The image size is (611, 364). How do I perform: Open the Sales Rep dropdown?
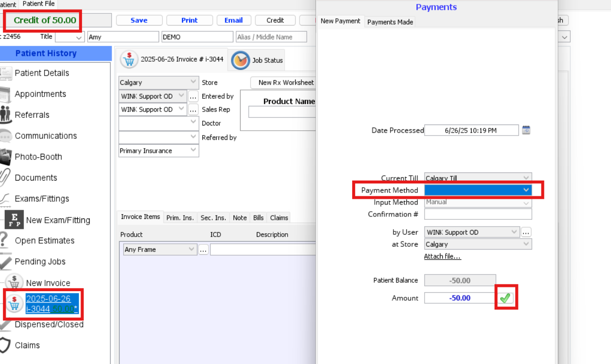coord(152,110)
